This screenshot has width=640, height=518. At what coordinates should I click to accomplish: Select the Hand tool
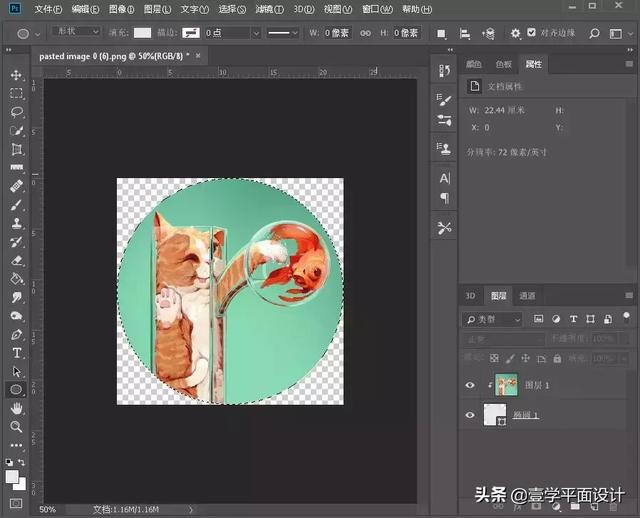pos(16,408)
